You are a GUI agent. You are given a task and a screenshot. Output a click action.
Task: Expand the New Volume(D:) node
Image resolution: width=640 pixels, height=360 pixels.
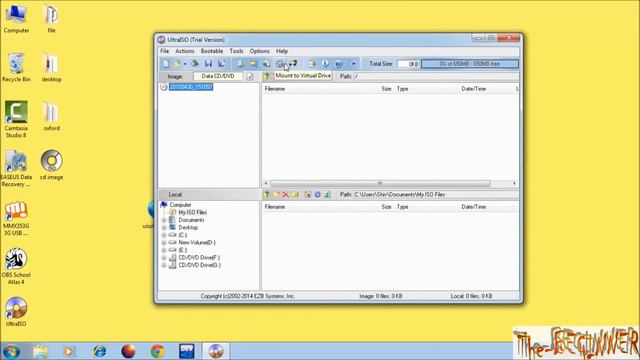point(164,242)
